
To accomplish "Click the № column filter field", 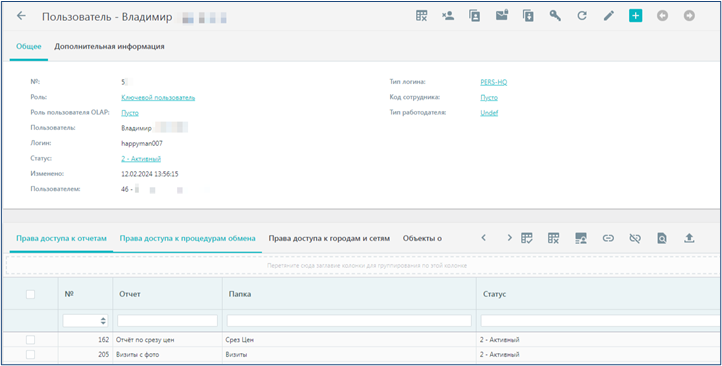I will coord(86,321).
